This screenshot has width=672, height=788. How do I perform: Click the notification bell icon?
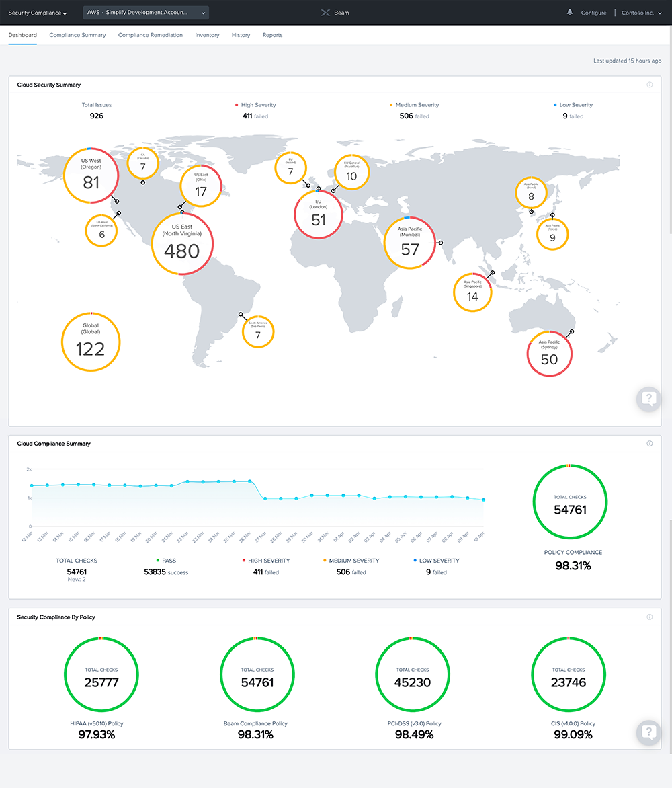[571, 13]
